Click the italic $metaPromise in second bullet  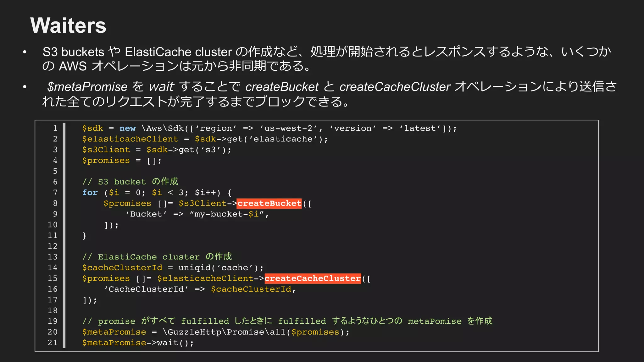[87, 87]
